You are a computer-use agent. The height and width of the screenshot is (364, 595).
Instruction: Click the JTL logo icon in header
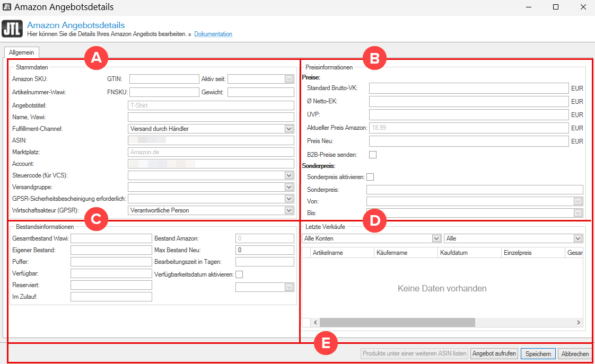pyautogui.click(x=13, y=29)
